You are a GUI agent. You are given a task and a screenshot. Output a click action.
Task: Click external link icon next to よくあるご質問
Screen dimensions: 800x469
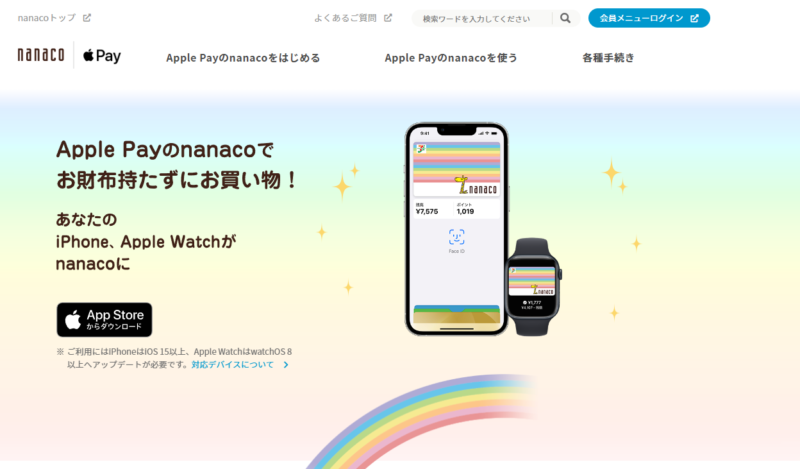pyautogui.click(x=388, y=18)
